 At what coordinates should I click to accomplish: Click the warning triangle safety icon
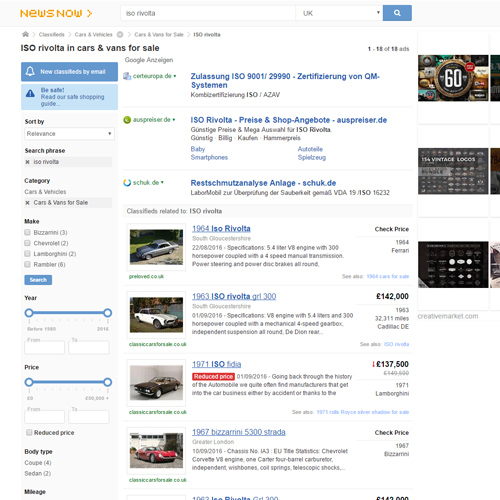pyautogui.click(x=30, y=93)
